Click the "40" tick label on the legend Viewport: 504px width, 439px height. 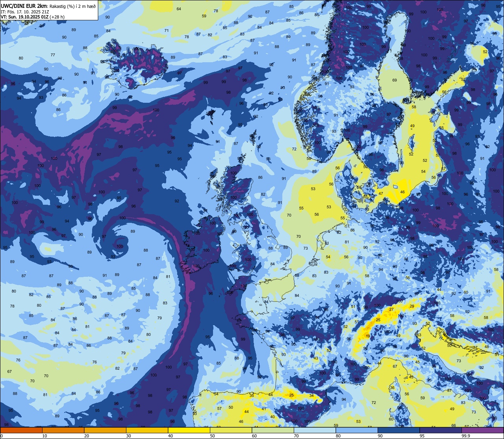coord(170,436)
